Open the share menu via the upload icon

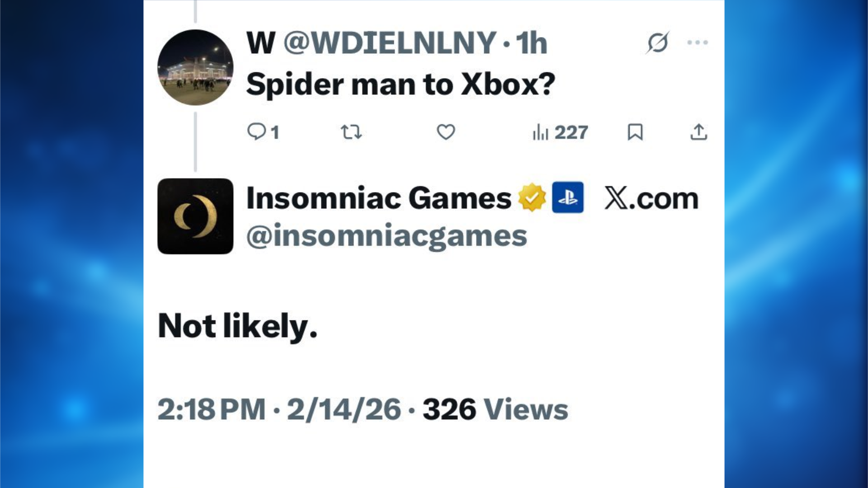pyautogui.click(x=699, y=132)
